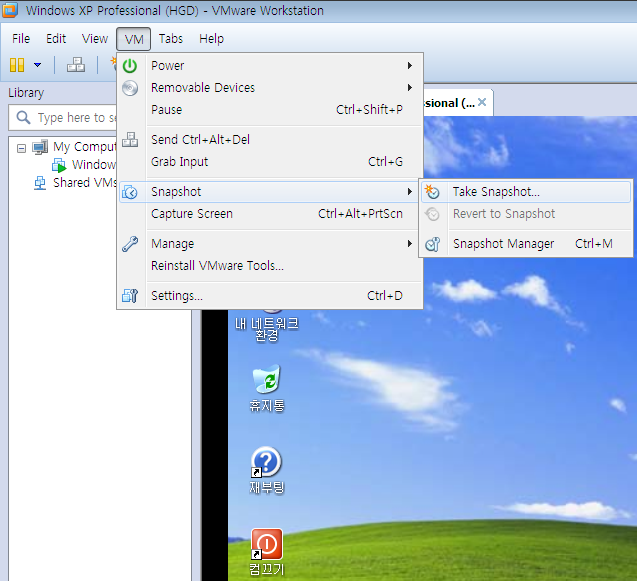Click the library search magnifier icon
The width and height of the screenshot is (637, 581).
(23, 117)
